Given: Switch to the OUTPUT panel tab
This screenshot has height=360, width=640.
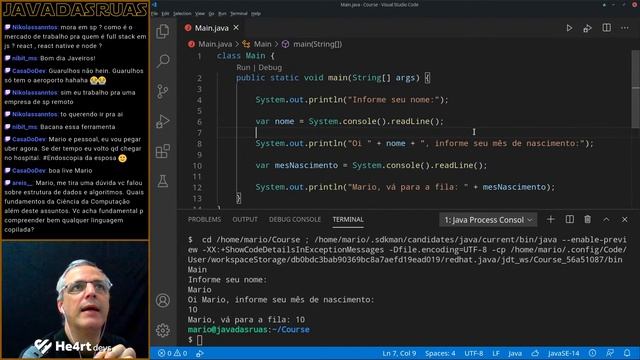Looking at the screenshot, I should coord(245,220).
